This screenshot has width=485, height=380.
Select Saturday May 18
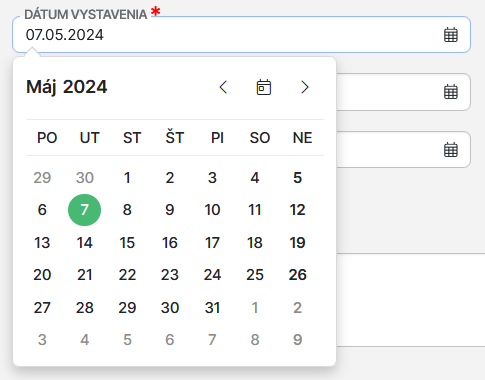tap(255, 243)
